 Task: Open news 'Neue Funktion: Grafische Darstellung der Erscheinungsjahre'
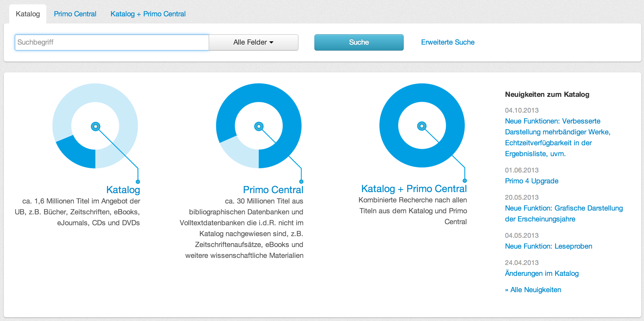click(x=564, y=214)
